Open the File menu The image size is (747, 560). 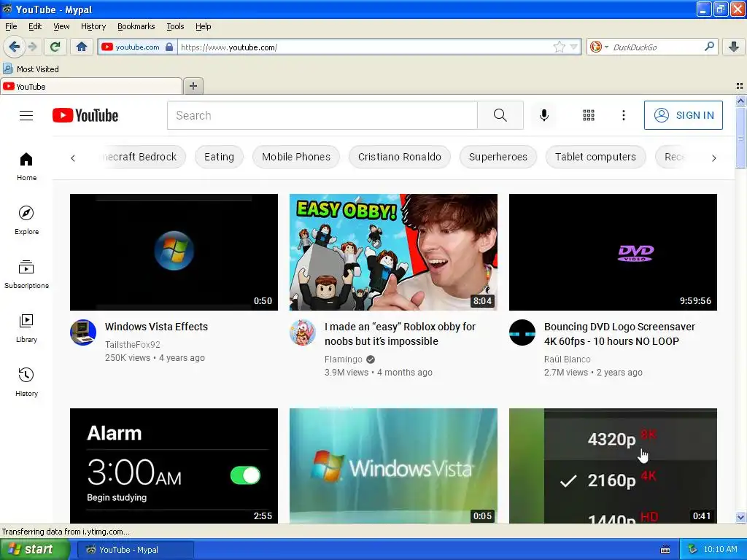(x=11, y=26)
